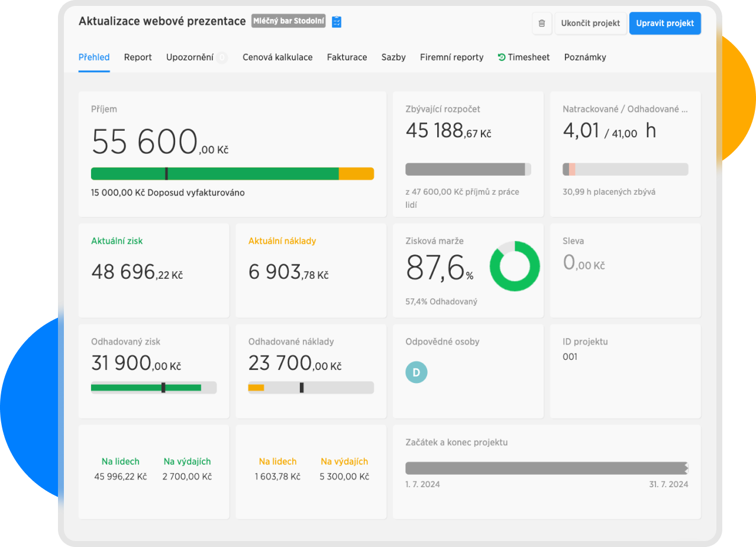Click the Mléčný bar Stodolní client tag

[x=288, y=21]
